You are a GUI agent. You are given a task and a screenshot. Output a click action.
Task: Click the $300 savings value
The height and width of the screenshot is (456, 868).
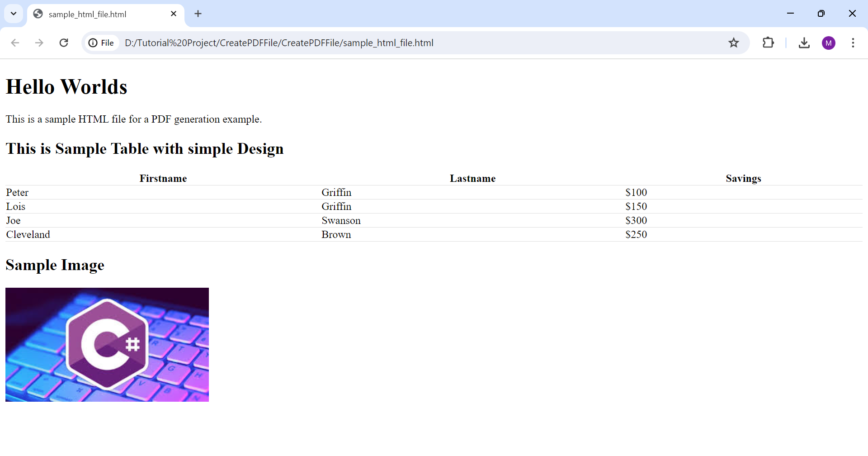636,220
